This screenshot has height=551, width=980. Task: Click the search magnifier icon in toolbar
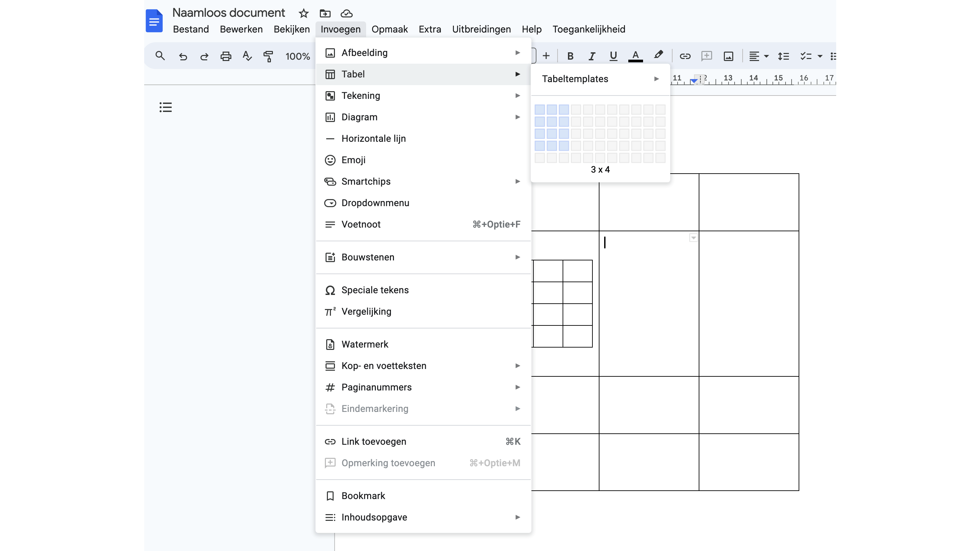pyautogui.click(x=160, y=56)
